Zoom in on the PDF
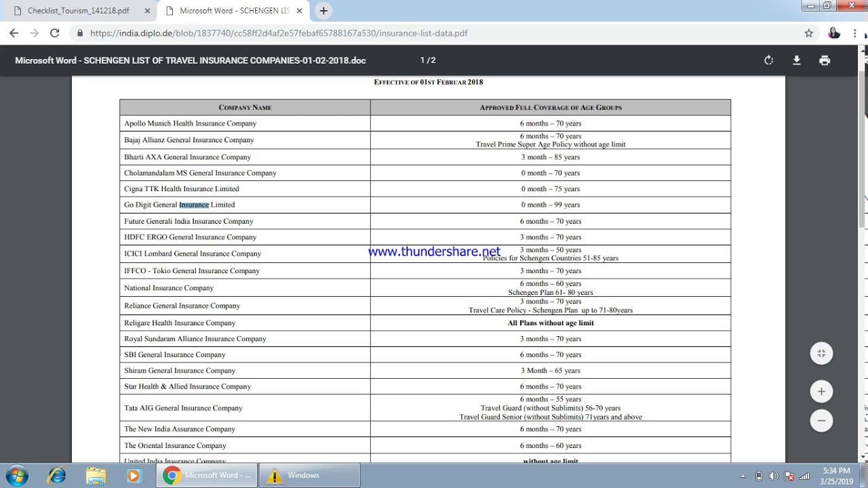868x488 pixels. [821, 391]
